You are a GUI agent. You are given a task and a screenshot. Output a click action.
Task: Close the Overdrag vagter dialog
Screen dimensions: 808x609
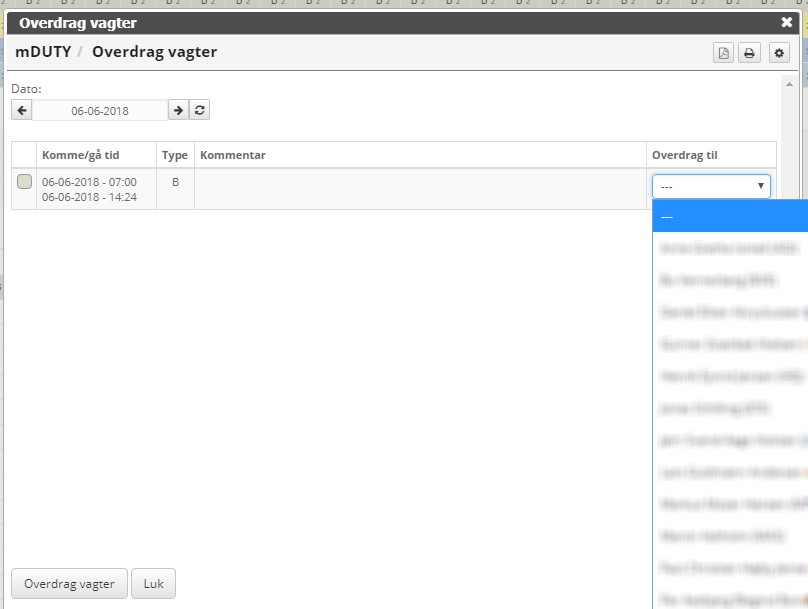(x=786, y=22)
